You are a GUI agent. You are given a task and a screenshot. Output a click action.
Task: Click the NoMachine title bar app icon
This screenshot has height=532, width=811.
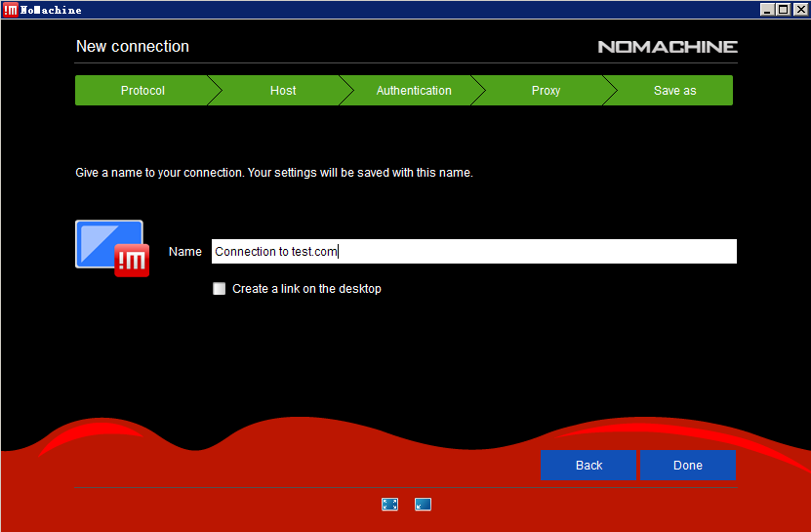[x=11, y=10]
